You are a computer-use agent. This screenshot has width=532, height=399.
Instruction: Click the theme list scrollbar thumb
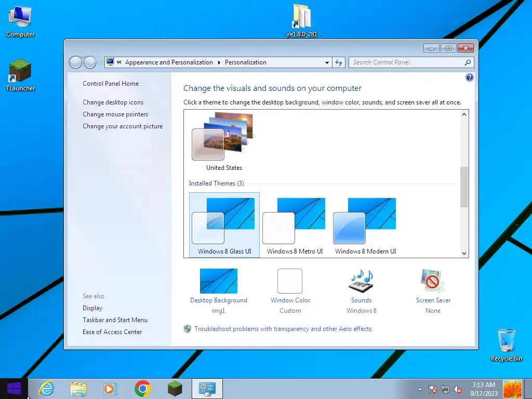(464, 187)
